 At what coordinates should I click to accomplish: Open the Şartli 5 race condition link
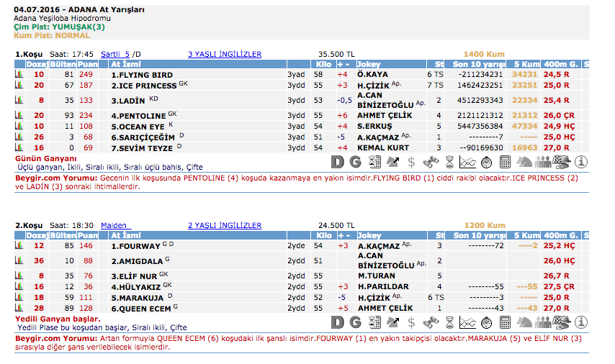pos(115,54)
